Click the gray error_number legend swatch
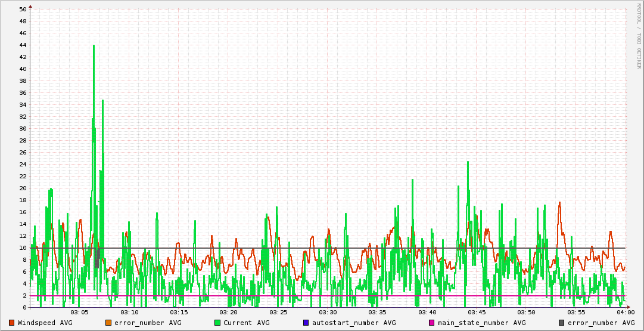 tap(562, 323)
